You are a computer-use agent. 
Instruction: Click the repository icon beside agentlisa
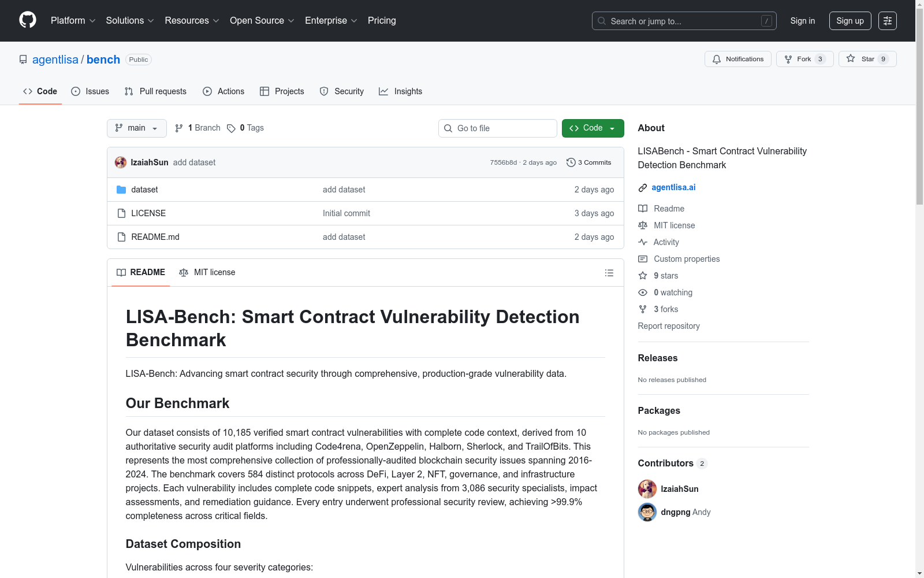(23, 60)
